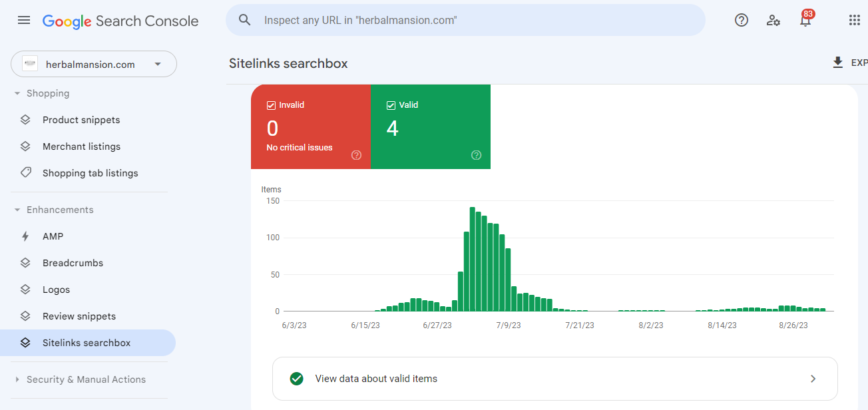Click the Export download icon
Image resolution: width=868 pixels, height=410 pixels.
coord(838,63)
